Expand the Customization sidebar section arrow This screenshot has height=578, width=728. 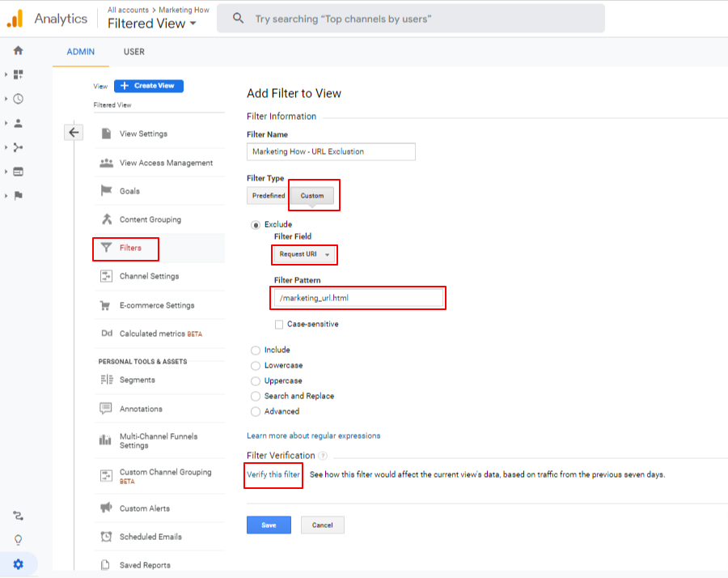[x=6, y=74]
